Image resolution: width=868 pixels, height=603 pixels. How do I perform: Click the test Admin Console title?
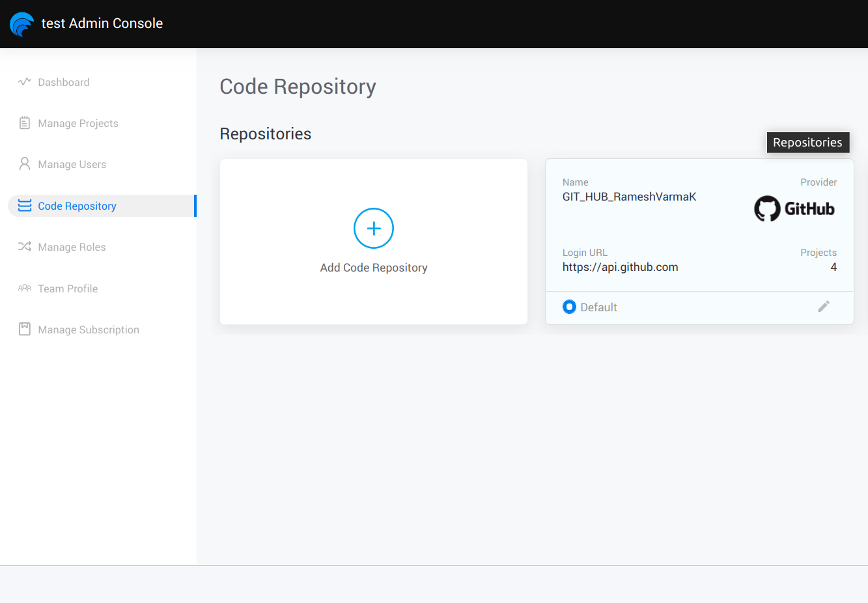point(102,23)
